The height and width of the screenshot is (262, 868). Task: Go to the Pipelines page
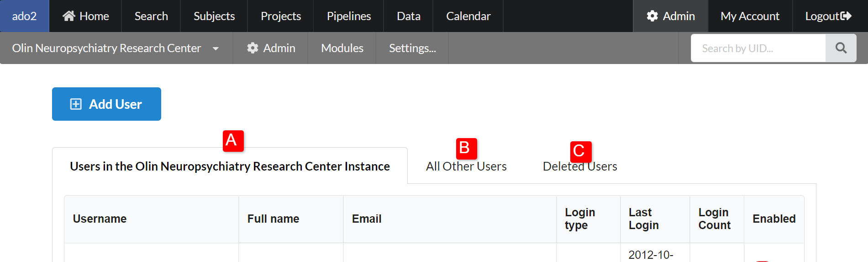(x=348, y=16)
